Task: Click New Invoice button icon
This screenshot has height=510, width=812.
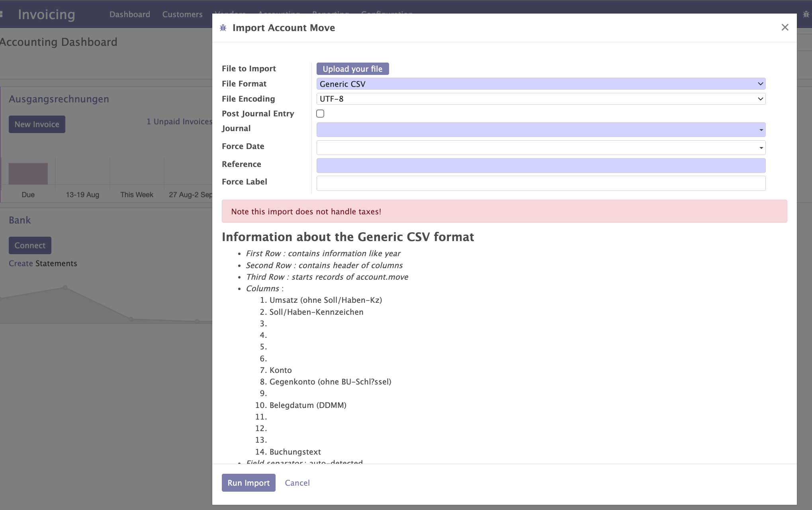Action: (37, 124)
